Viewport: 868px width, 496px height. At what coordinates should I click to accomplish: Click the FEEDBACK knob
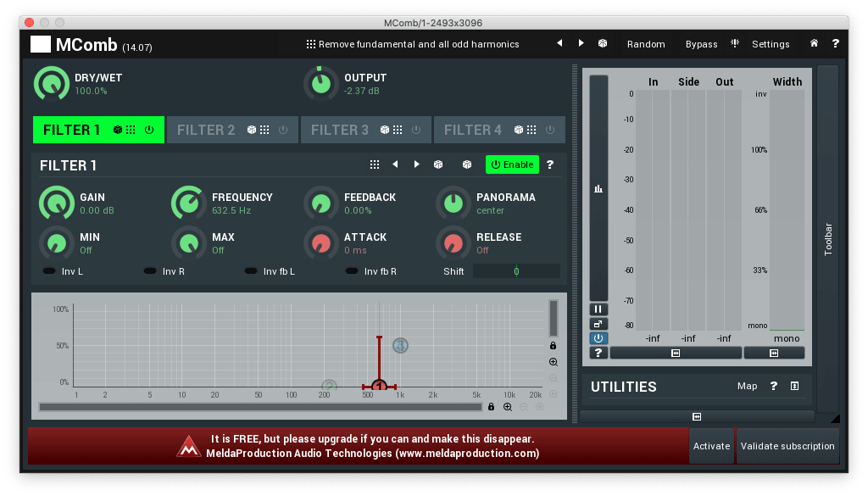(x=321, y=203)
